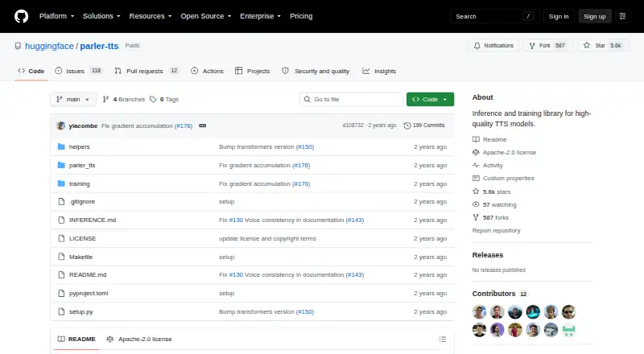Expand commit message ellipsis next to #176
644x354 pixels.
pyautogui.click(x=203, y=126)
